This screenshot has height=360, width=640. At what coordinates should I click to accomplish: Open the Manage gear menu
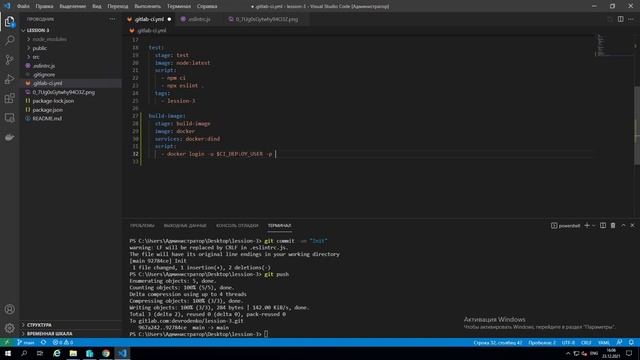click(9, 328)
